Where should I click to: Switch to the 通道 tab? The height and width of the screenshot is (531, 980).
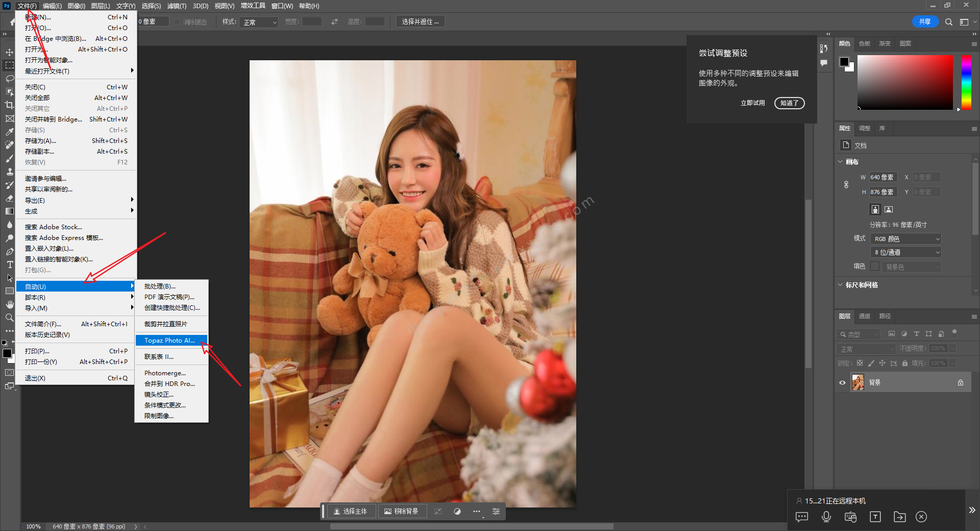tap(864, 316)
